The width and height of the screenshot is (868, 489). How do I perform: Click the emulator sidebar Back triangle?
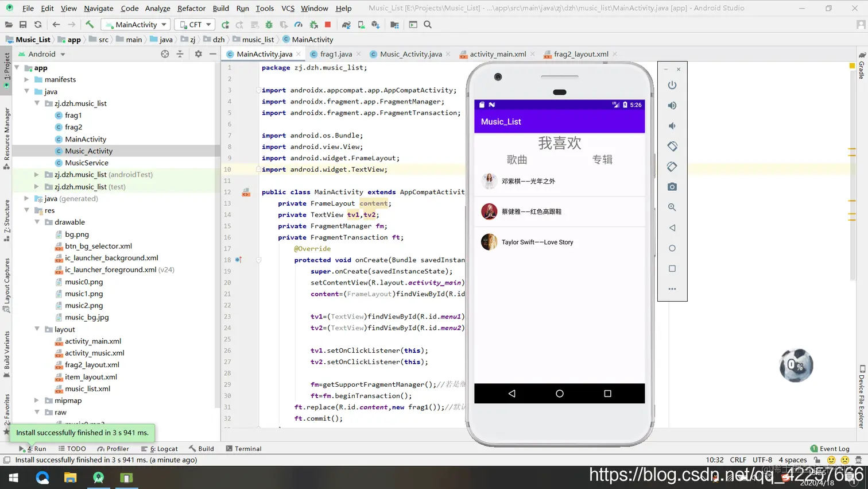click(672, 228)
